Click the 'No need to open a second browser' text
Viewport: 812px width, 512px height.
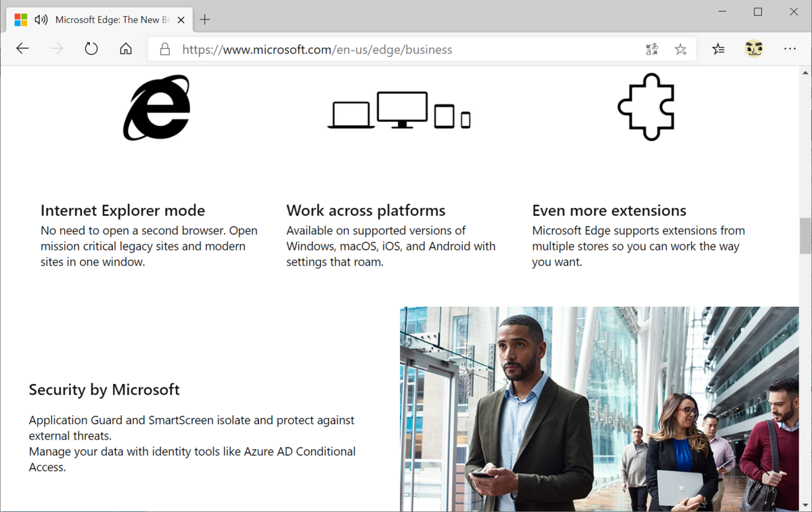point(149,246)
